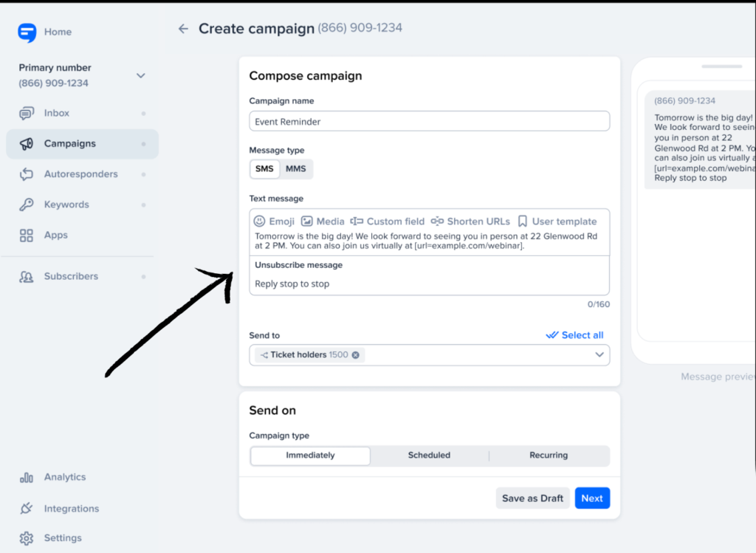Click Save as Draft button
This screenshot has width=756, height=553.
532,498
